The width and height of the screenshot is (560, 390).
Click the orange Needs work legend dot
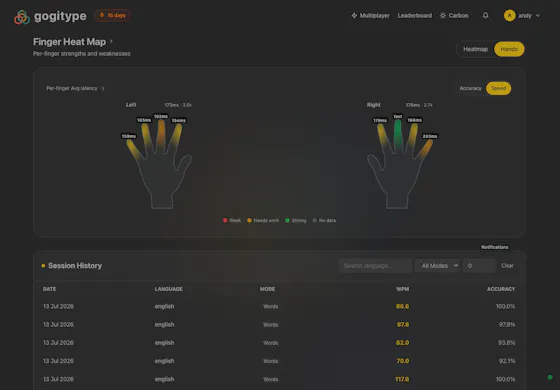[x=249, y=220]
